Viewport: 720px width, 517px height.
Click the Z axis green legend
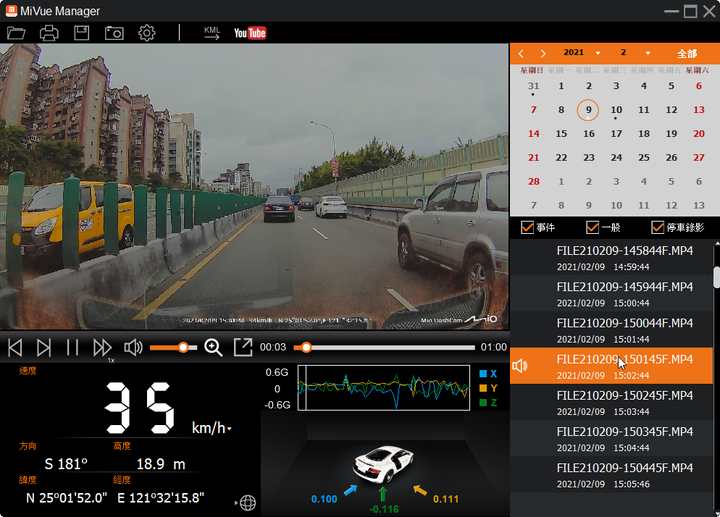click(488, 403)
